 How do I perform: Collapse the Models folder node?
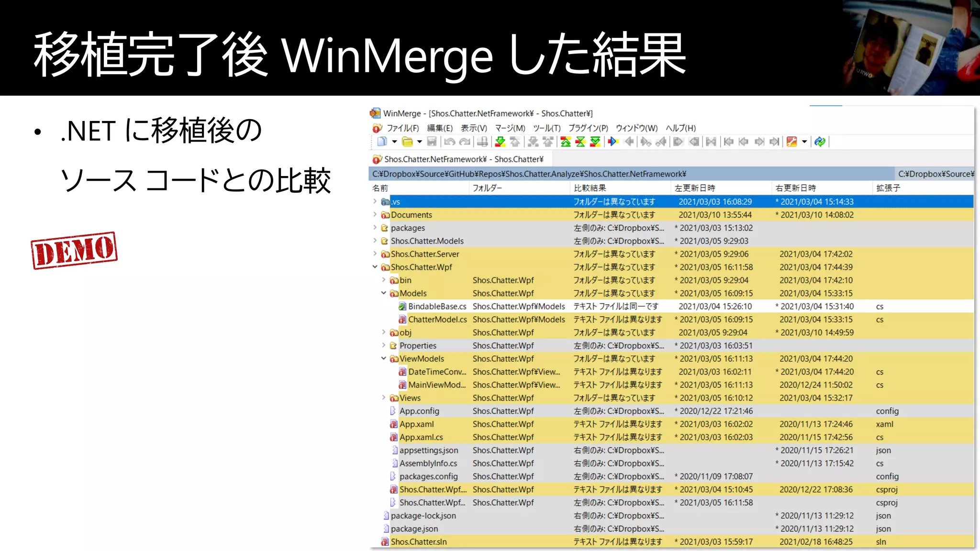click(383, 293)
